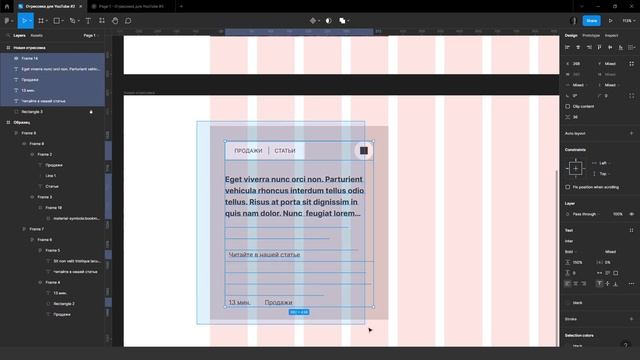
Task: Select the Pen tool
Action: (x=73, y=21)
